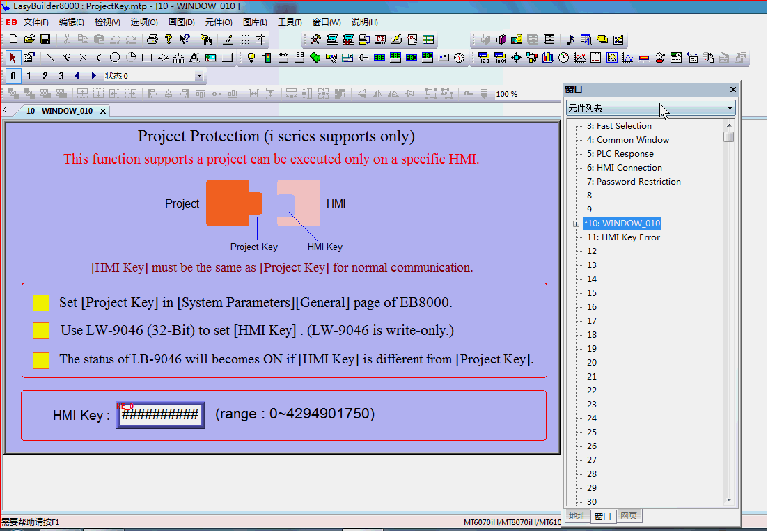The width and height of the screenshot is (768, 532).
Task: Expand the 10: WINDOW_010 tree node
Action: tap(576, 224)
